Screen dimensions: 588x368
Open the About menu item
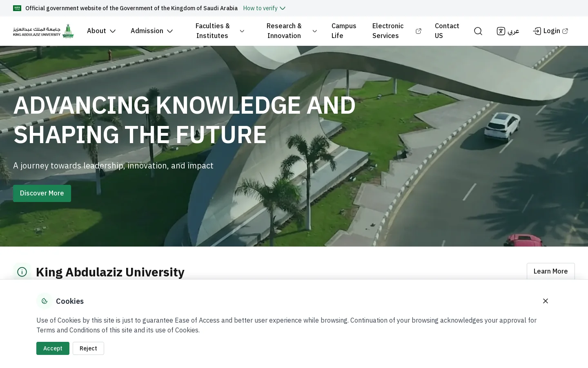(96, 31)
